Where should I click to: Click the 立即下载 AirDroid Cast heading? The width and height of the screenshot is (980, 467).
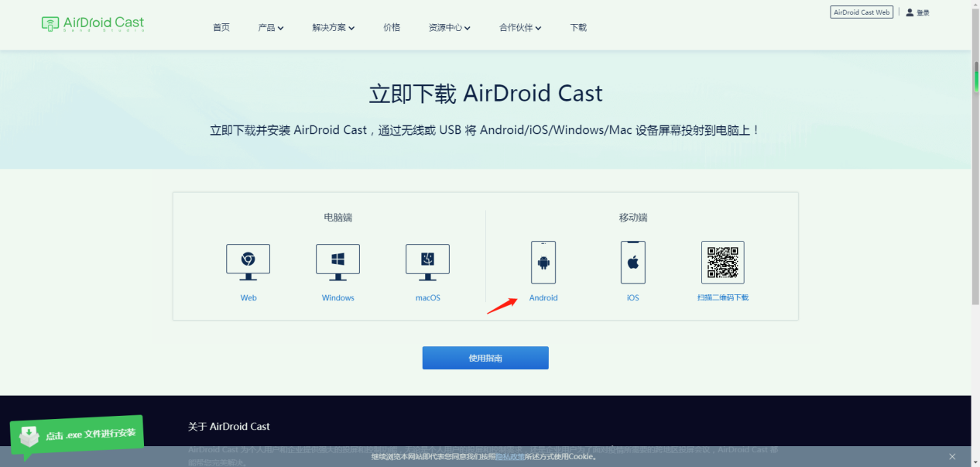click(485, 94)
